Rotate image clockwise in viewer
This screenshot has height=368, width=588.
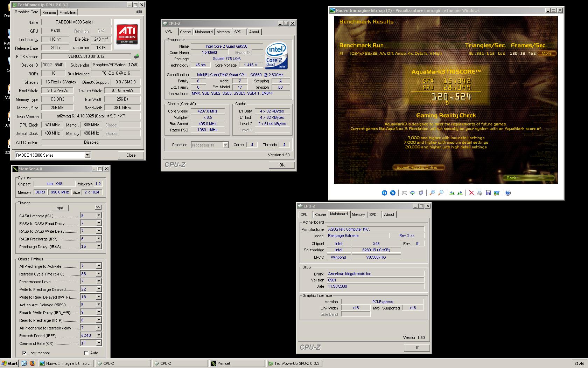[452, 193]
